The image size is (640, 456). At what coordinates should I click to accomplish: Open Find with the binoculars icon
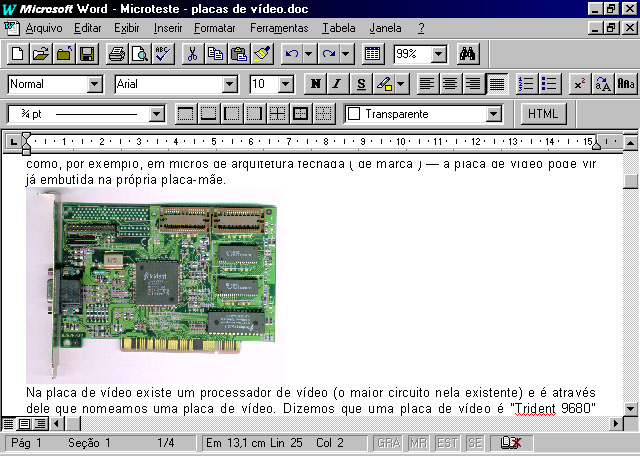tap(468, 54)
